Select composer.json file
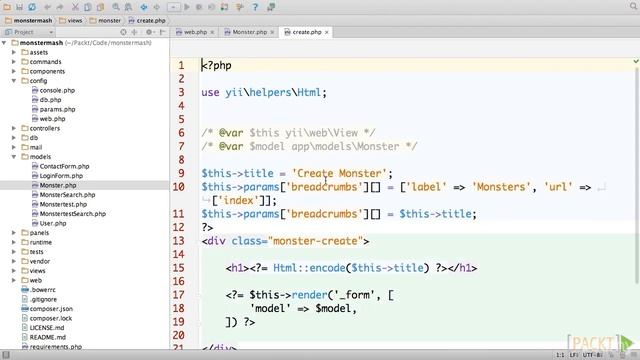This screenshot has height=360, width=640. (47, 309)
